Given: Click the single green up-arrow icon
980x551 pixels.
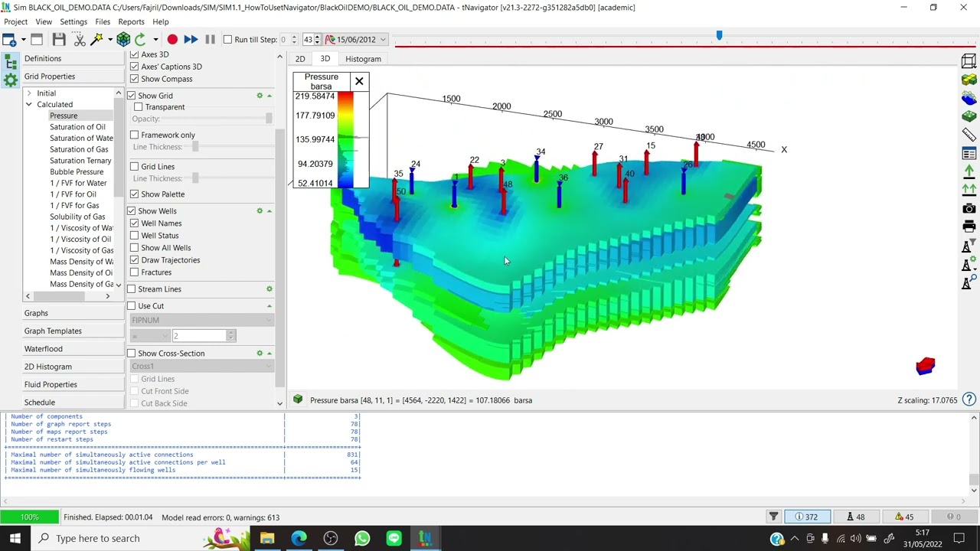Looking at the screenshot, I should click(x=969, y=171).
